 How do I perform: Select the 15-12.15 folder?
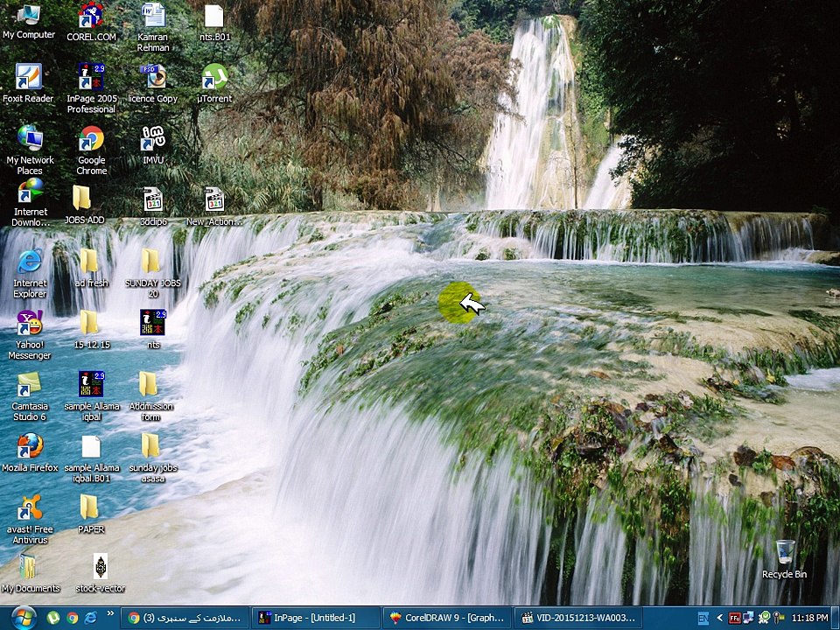tap(92, 330)
